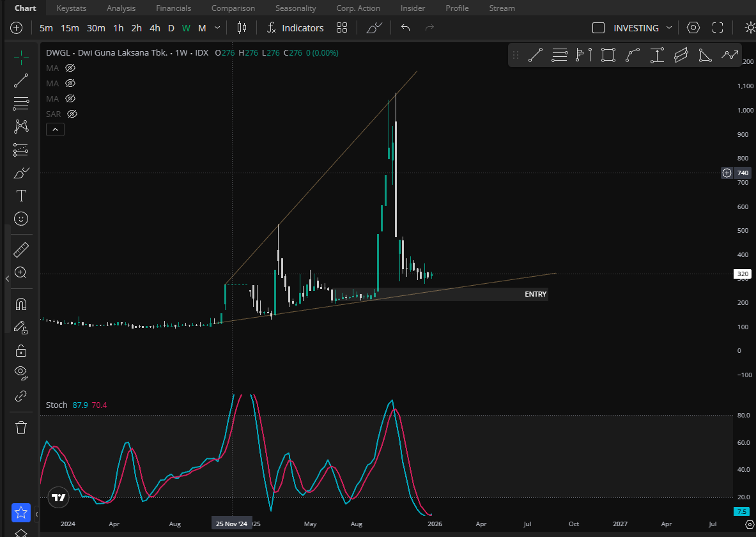Click the fullscreen icon
Viewport: 756px width, 537px height.
point(718,28)
